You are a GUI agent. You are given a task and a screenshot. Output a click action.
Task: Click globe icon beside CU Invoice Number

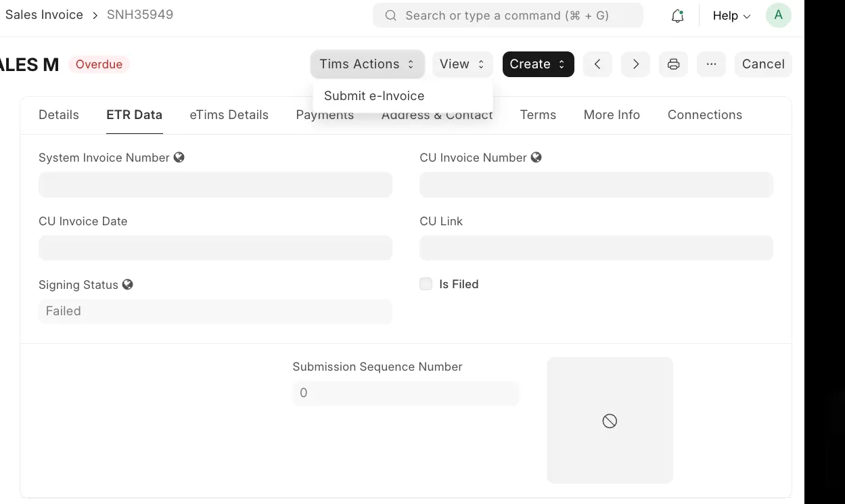[x=536, y=158]
